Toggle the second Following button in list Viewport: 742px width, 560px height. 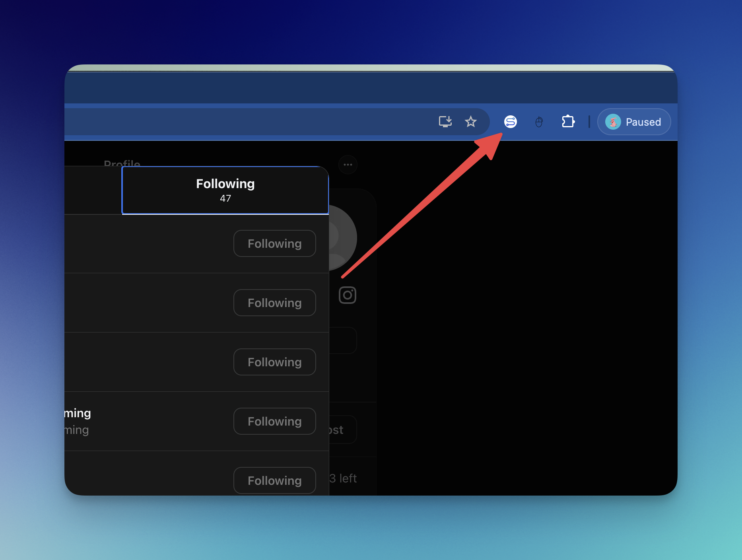point(274,303)
